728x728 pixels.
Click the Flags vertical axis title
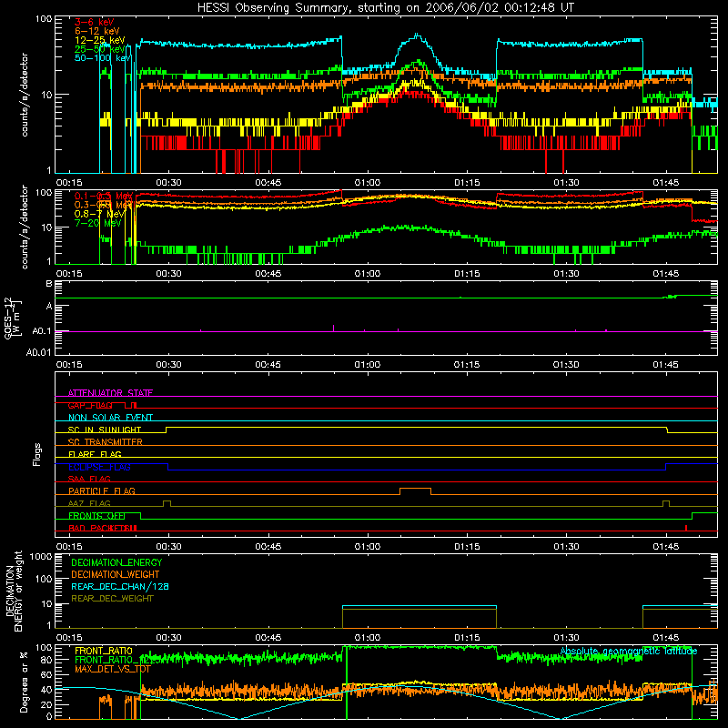pos(37,454)
